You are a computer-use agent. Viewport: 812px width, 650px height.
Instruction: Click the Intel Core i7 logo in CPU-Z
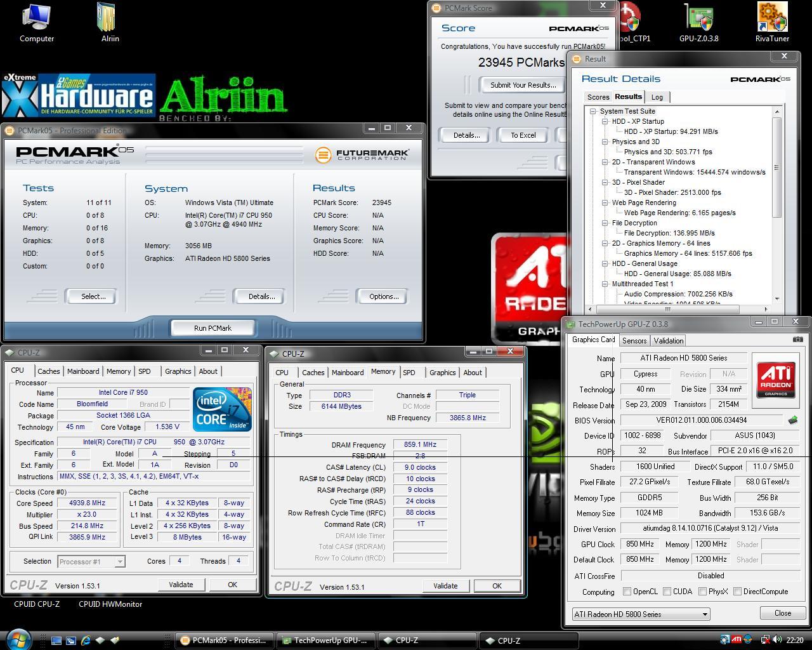[x=222, y=409]
